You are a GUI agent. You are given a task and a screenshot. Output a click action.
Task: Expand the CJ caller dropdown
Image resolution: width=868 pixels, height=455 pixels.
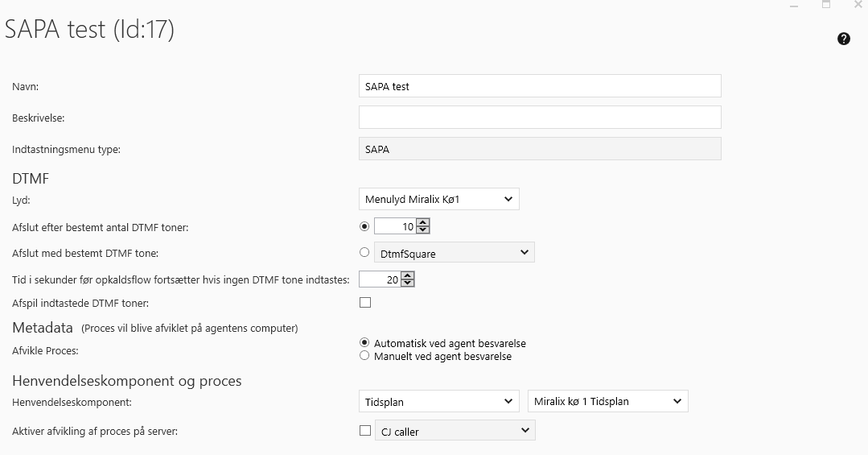pyautogui.click(x=455, y=432)
